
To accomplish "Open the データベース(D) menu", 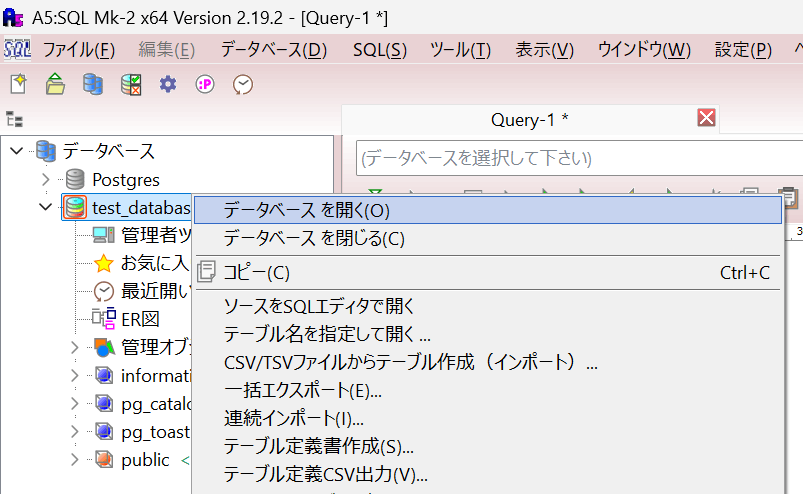I will coord(274,50).
